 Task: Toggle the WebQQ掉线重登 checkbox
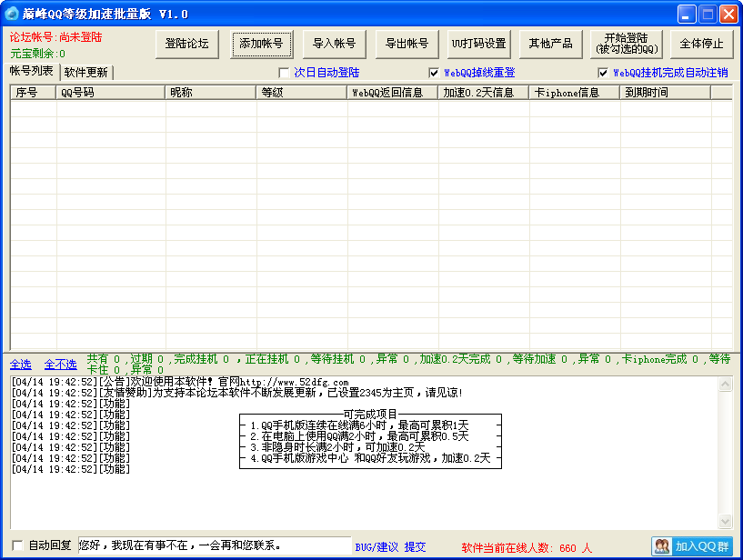[x=434, y=73]
